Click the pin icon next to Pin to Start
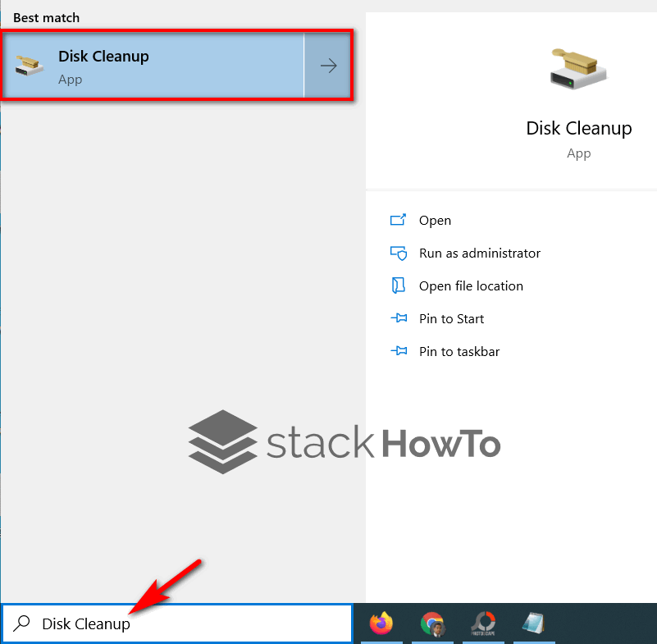The width and height of the screenshot is (657, 644). click(399, 318)
